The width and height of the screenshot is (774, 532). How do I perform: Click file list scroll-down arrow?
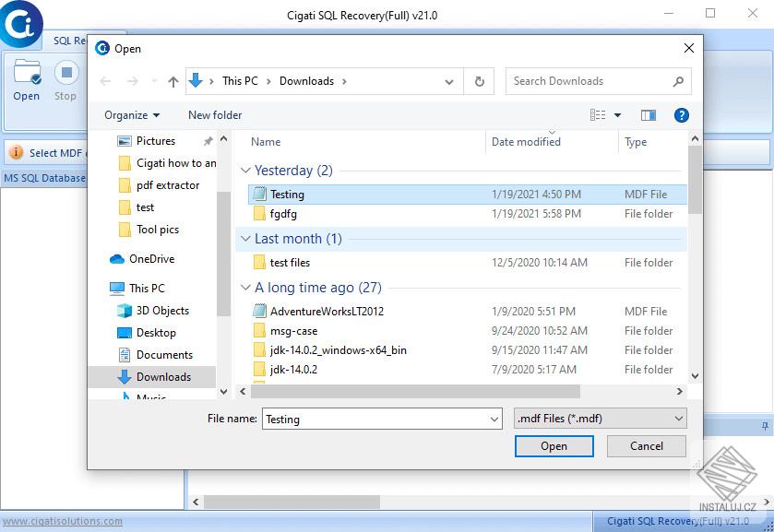point(695,376)
